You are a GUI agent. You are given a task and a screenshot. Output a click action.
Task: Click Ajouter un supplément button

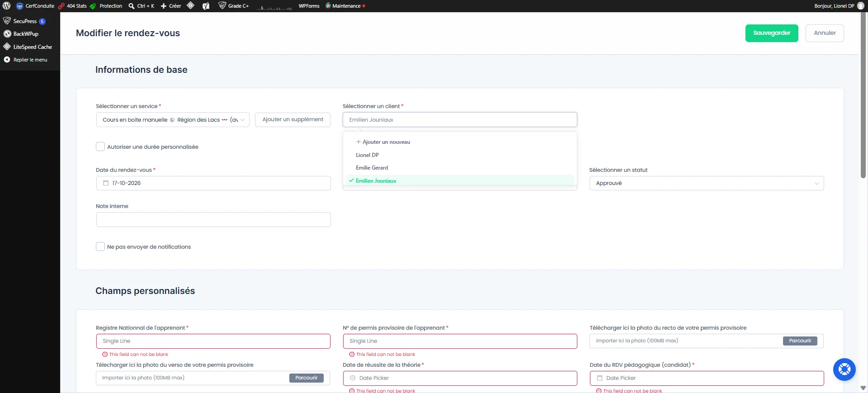point(293,119)
